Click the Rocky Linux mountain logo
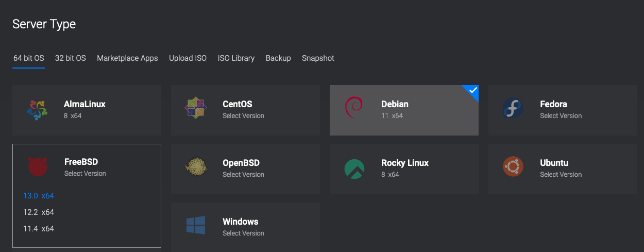644x252 pixels. click(354, 169)
